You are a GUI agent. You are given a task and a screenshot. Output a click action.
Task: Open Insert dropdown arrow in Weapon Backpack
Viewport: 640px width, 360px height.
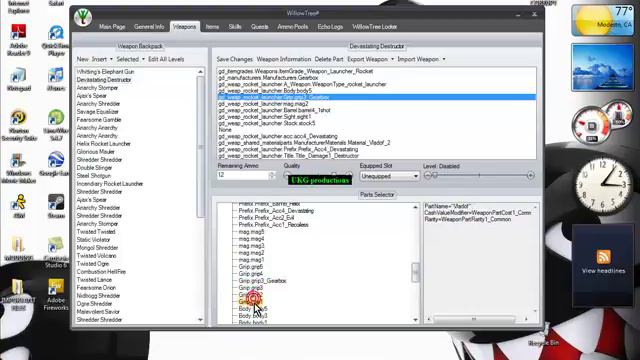pyautogui.click(x=111, y=59)
